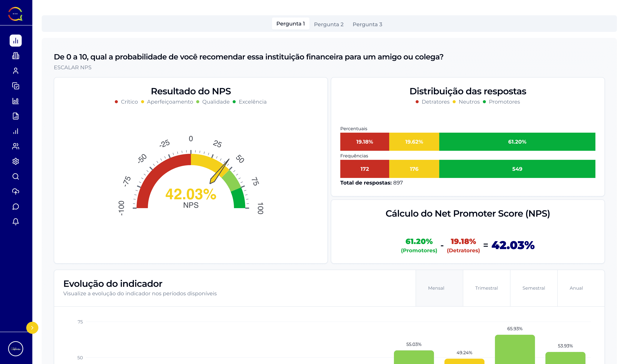This screenshot has height=364, width=626.
Task: Expand the sidebar with the yellow chevron
Action: [x=32, y=328]
